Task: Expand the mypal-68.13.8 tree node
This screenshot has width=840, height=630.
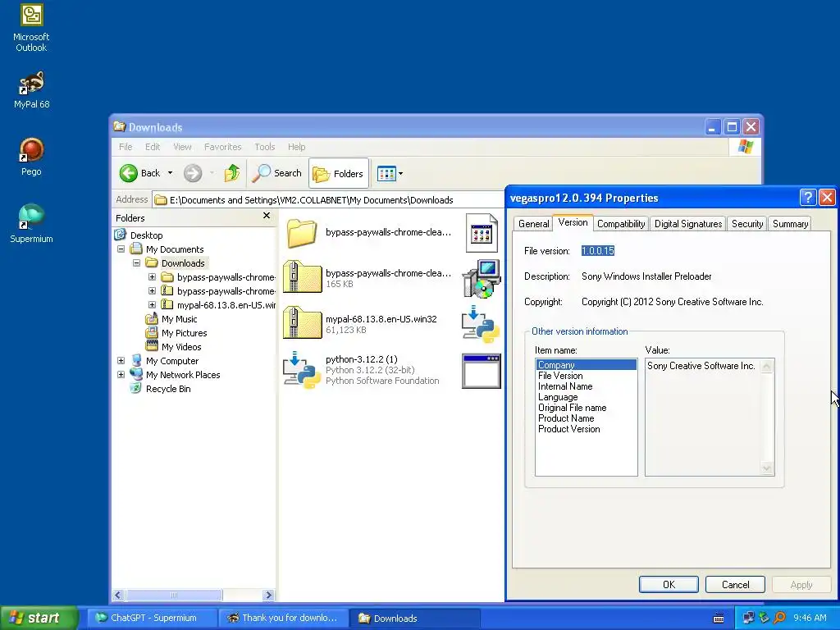Action: 152,305
